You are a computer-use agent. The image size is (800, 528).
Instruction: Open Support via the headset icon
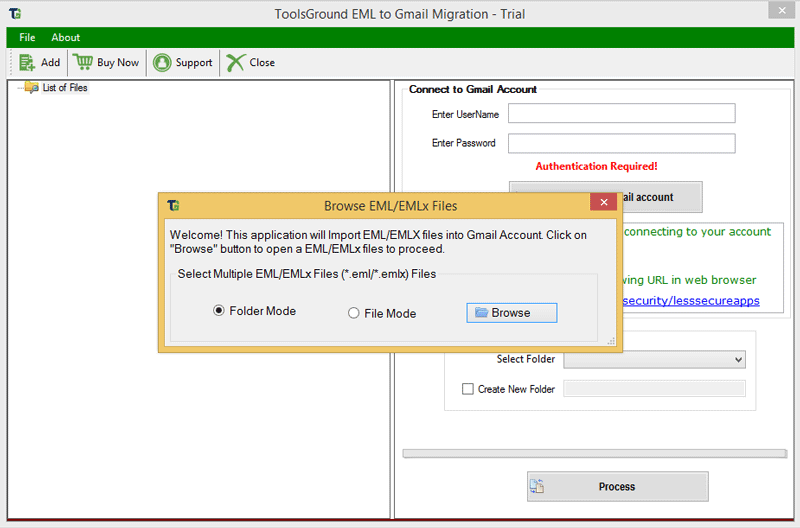pyautogui.click(x=162, y=62)
